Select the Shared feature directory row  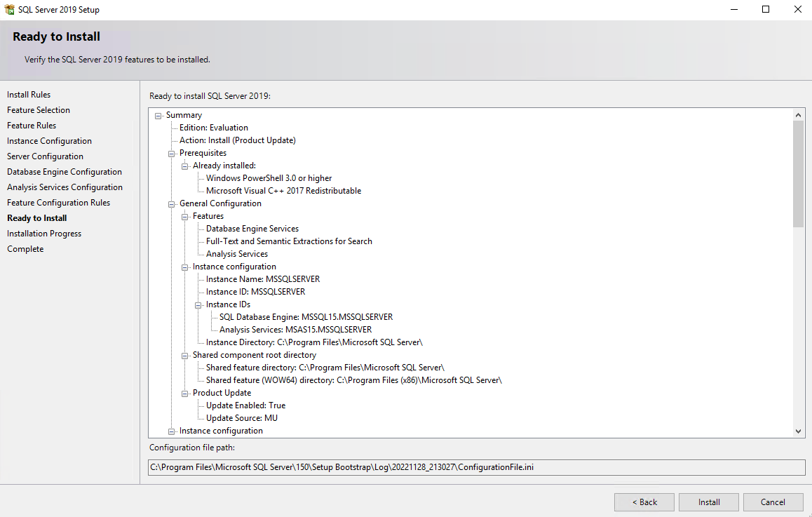[x=325, y=368]
